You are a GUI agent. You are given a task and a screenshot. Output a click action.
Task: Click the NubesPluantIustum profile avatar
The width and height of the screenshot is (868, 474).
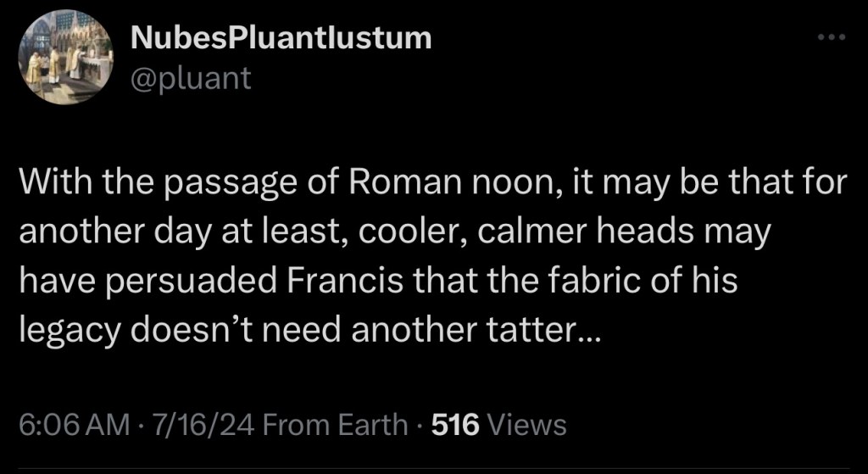coord(66,59)
